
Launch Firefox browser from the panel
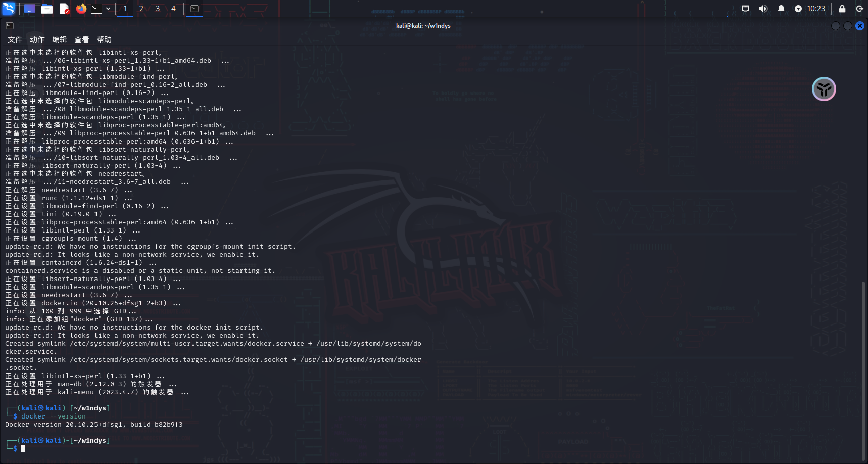click(x=81, y=9)
